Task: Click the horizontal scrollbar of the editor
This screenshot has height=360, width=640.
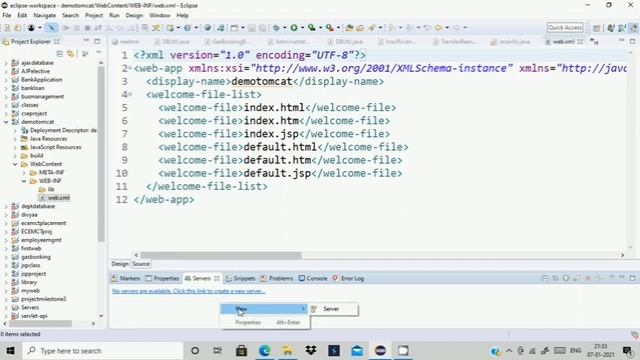Action: 221,255
